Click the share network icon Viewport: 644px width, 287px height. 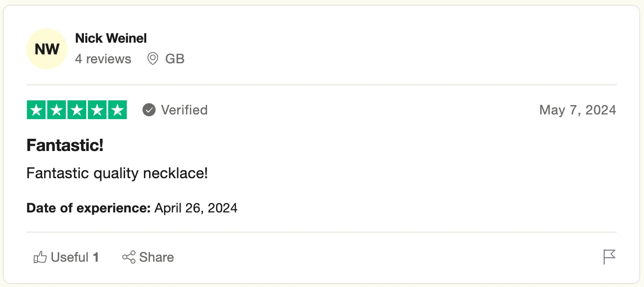pos(129,257)
